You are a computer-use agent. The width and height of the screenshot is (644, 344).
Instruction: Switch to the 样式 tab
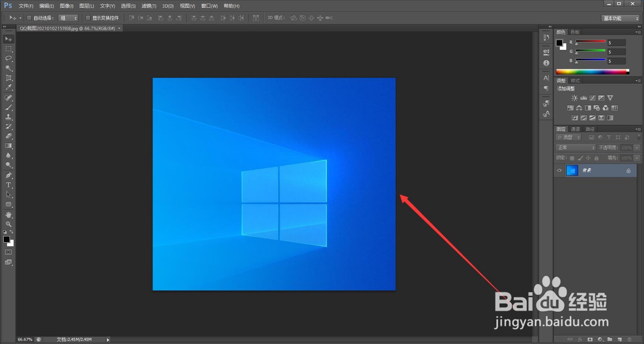575,81
